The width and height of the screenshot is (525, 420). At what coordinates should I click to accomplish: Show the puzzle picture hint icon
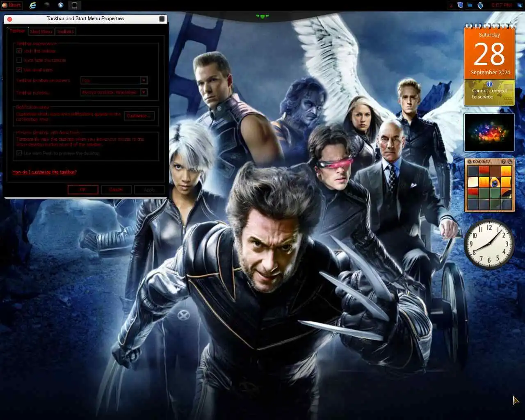pos(504,162)
